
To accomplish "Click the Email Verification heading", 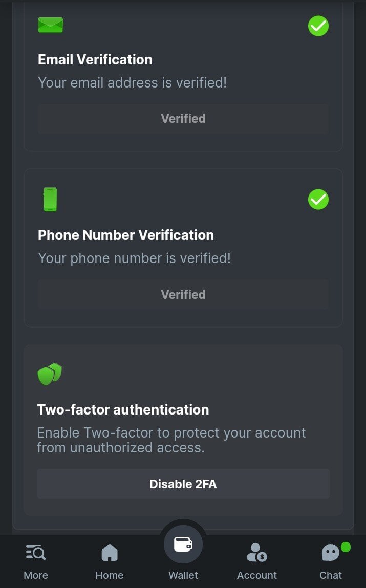I will pos(95,59).
